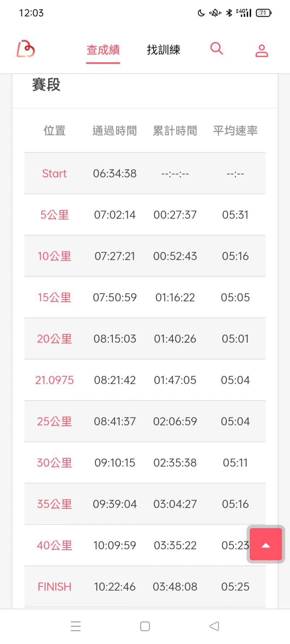Switch to the 查成績 tab

(x=103, y=50)
